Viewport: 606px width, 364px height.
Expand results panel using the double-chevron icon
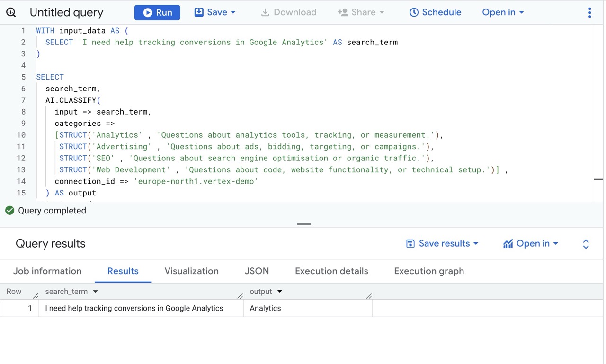[x=586, y=243]
